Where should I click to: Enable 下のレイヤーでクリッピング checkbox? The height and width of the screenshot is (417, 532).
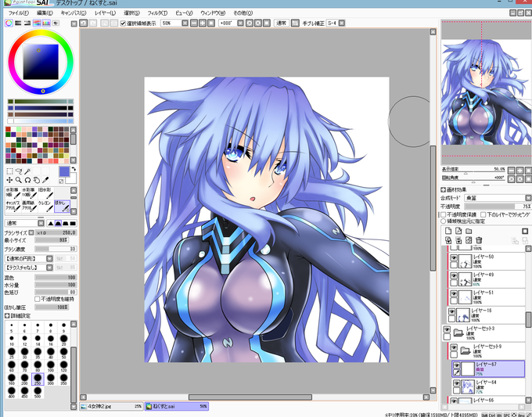click(x=483, y=215)
